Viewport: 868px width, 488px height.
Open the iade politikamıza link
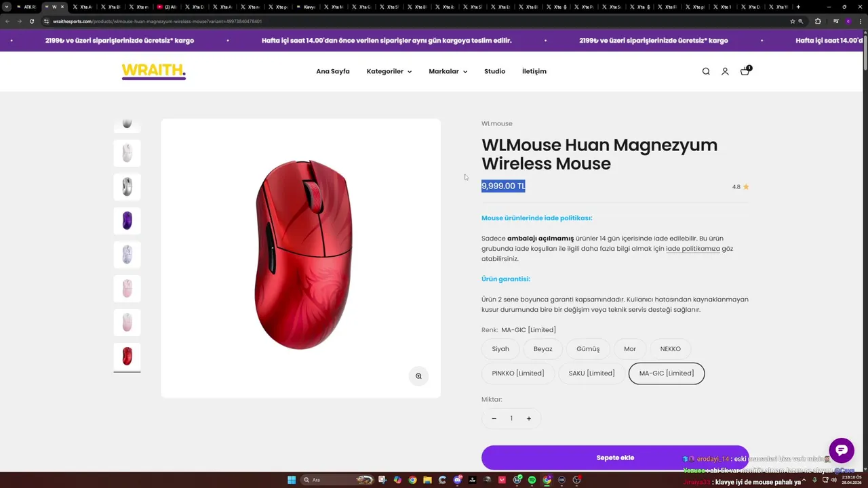coord(692,249)
